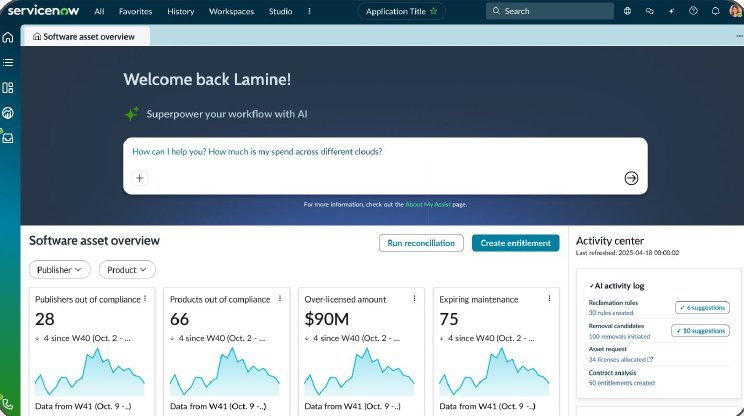Open the Favorites menu
This screenshot has height=416, width=744.
(135, 11)
